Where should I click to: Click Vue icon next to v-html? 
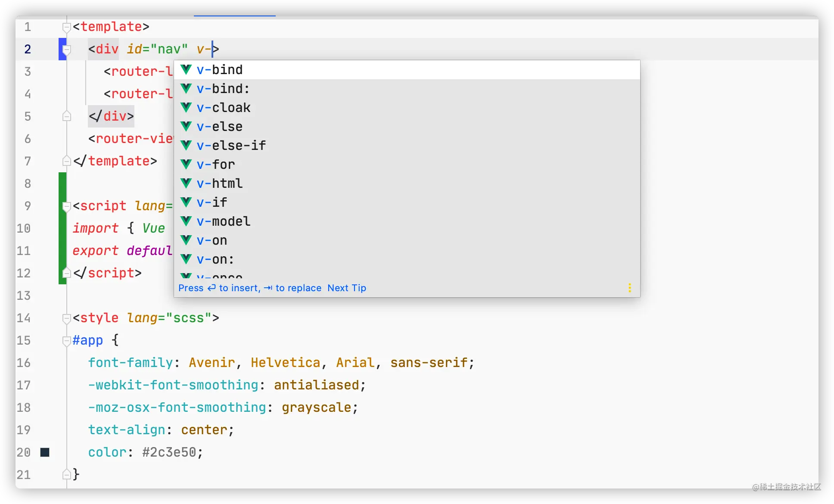tap(186, 183)
